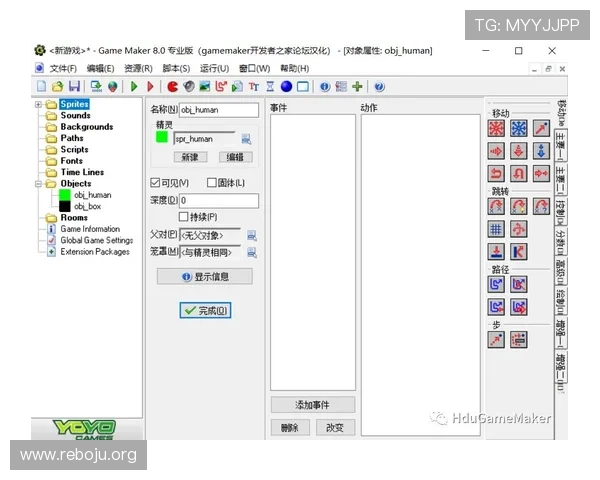
Task: Collapse the Objects folder in resource tree
Action: pyautogui.click(x=38, y=184)
